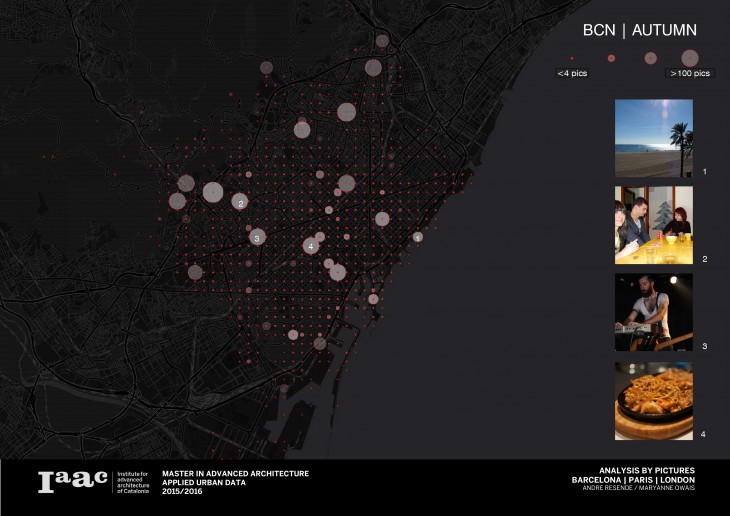Open the photo of people at a table
Image resolution: width=730 pixels, height=516 pixels.
653,225
